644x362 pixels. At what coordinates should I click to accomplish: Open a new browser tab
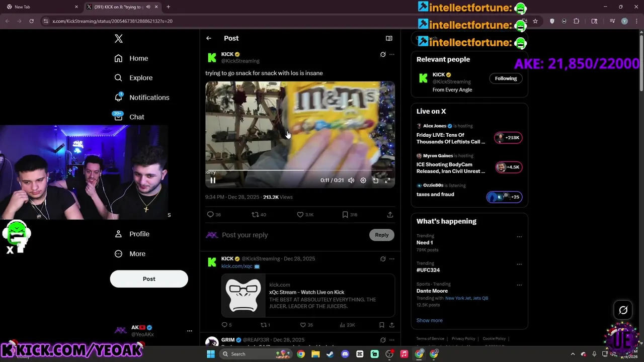pyautogui.click(x=168, y=7)
